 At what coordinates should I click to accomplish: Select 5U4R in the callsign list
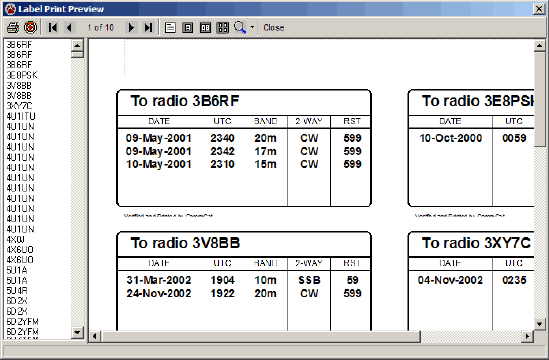pyautogui.click(x=17, y=291)
